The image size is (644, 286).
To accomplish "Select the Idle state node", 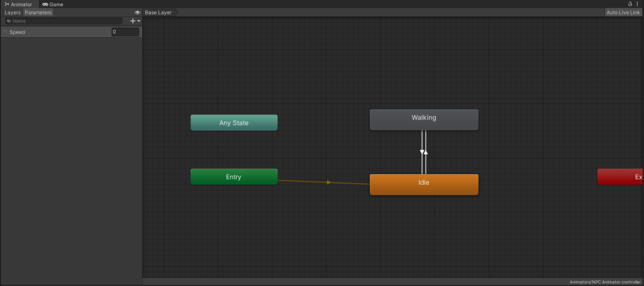I will (424, 184).
